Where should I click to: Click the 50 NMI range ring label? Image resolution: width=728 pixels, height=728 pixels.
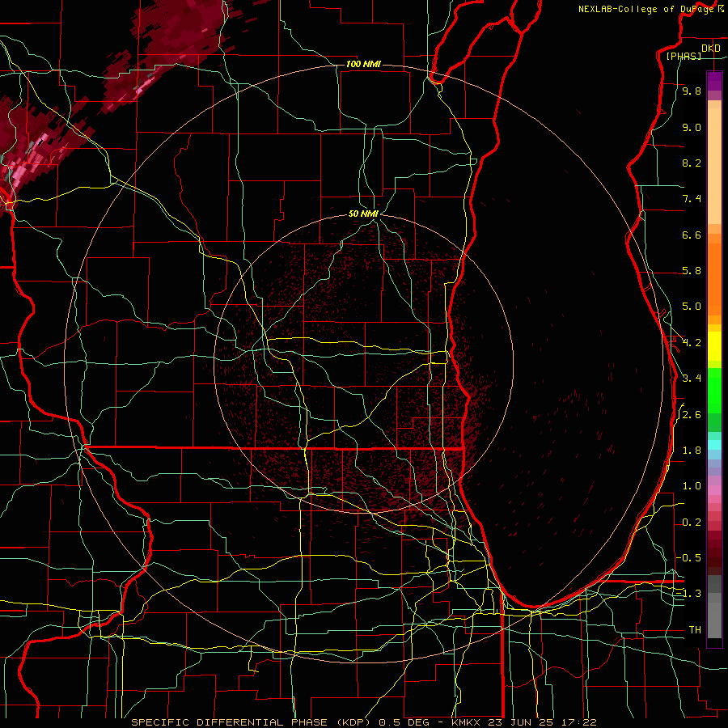click(x=363, y=214)
